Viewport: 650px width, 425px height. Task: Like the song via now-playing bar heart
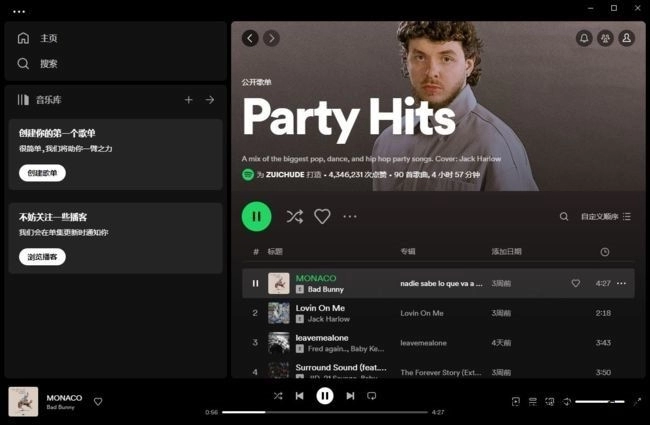tap(98, 401)
